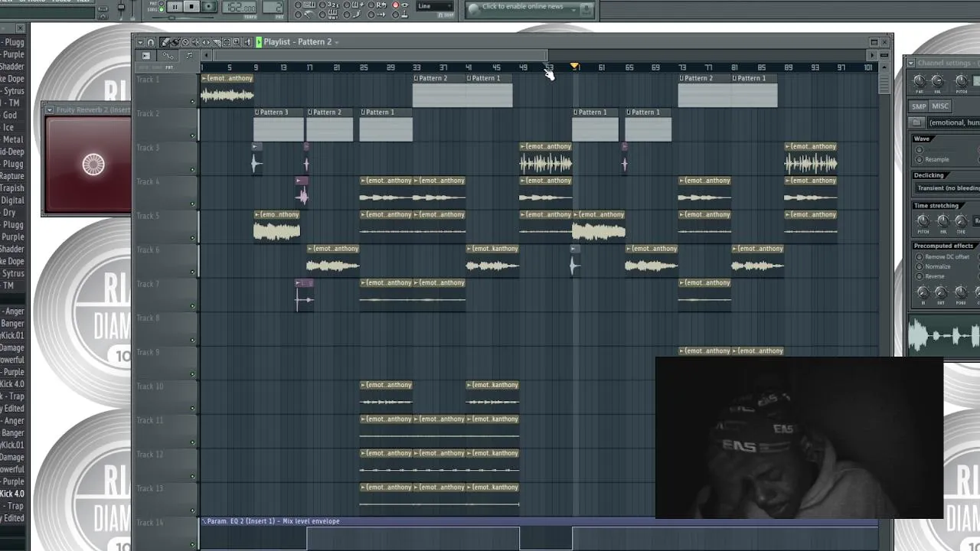Screen dimensions: 980x551
Task: Open the Channel settings menu arrow
Action: pos(911,63)
